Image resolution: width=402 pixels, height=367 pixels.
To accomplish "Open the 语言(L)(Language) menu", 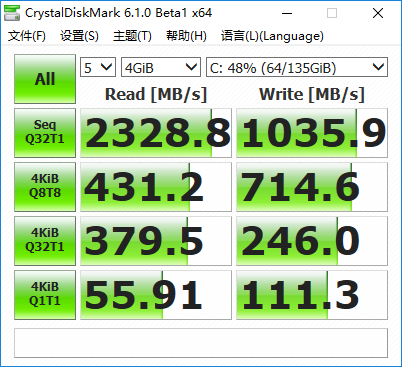I will [x=272, y=36].
